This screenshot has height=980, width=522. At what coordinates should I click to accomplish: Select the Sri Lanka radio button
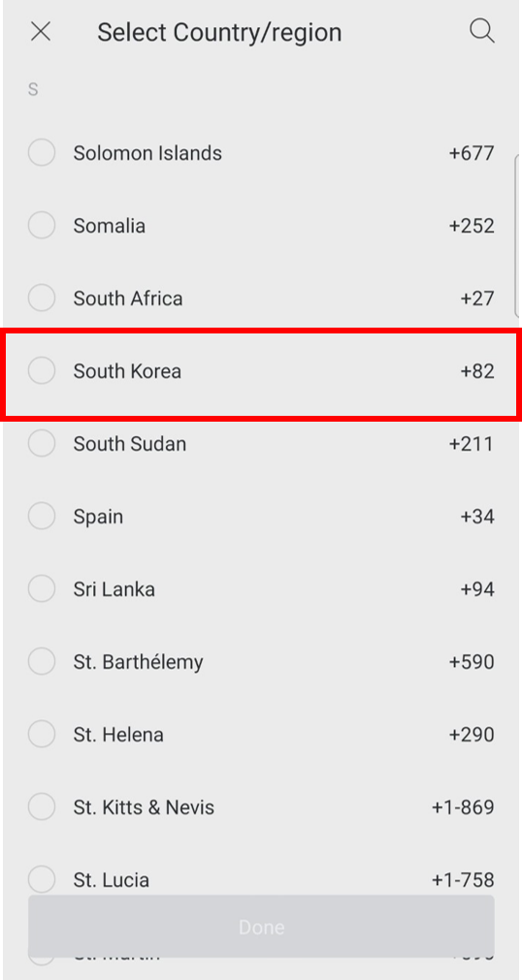(42, 588)
